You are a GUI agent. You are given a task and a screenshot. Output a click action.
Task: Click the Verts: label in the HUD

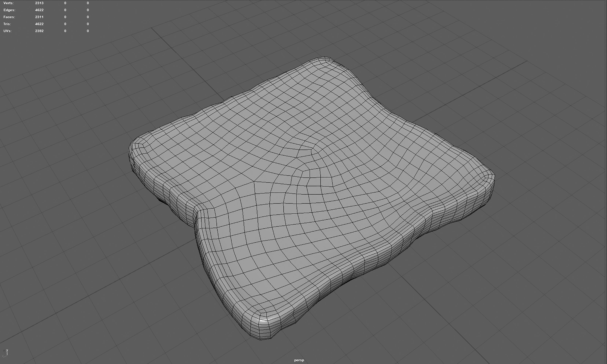click(8, 3)
